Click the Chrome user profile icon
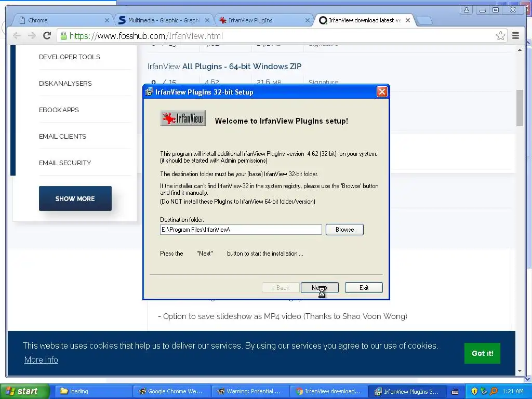532x399 pixels. click(x=467, y=10)
